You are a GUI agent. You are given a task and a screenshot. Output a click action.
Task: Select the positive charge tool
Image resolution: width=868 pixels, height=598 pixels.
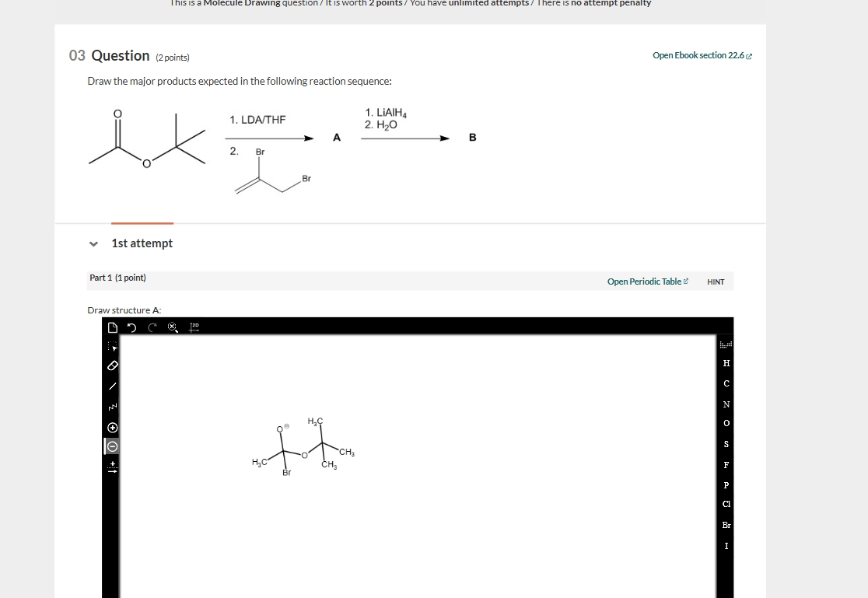(112, 428)
